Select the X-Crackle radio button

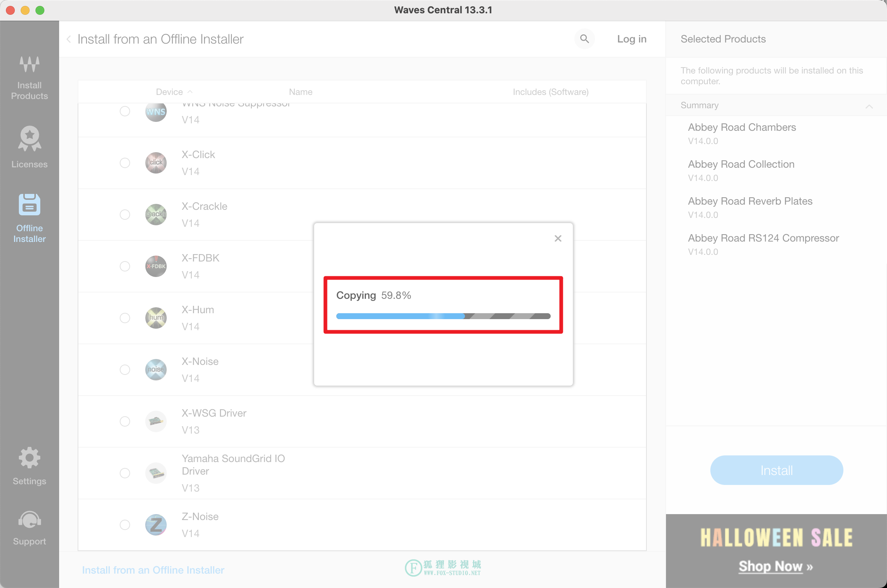click(125, 215)
